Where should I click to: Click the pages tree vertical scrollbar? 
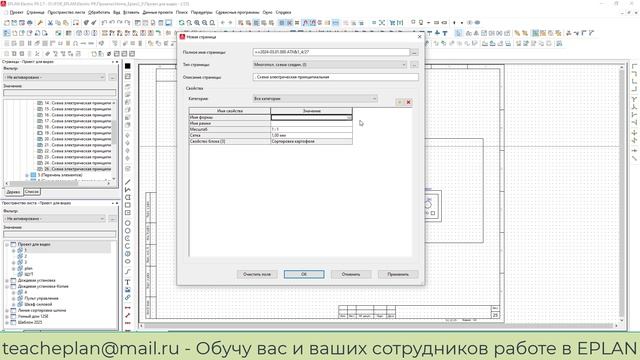point(114,141)
